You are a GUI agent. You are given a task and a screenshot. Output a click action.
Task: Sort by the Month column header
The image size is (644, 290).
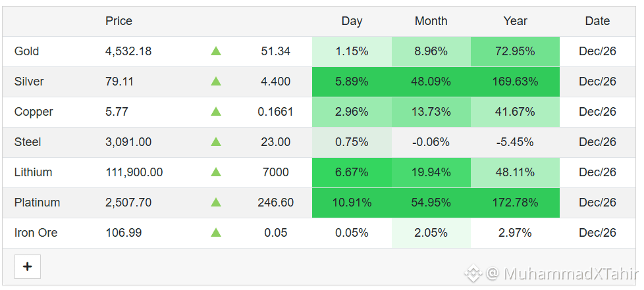tap(431, 21)
